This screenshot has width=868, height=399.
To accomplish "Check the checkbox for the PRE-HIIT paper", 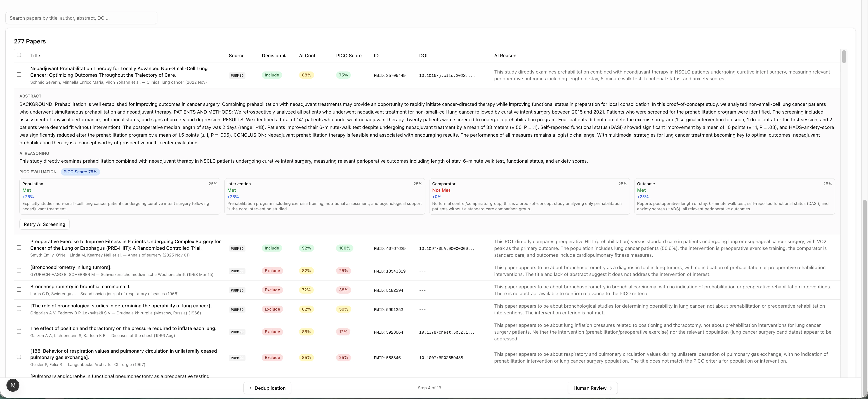I will pos(19,247).
